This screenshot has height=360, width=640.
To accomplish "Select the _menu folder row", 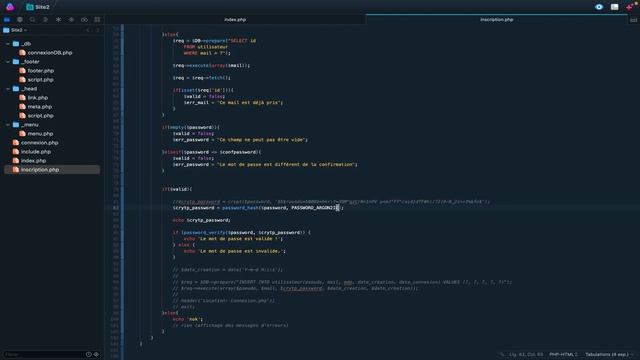I will click(x=52, y=124).
